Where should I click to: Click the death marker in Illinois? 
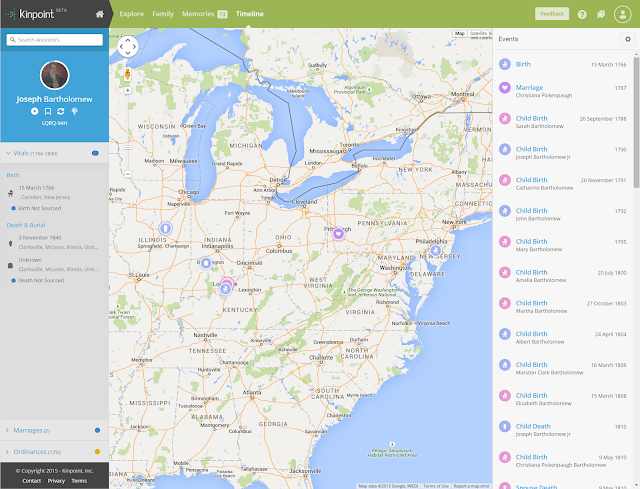[x=165, y=228]
